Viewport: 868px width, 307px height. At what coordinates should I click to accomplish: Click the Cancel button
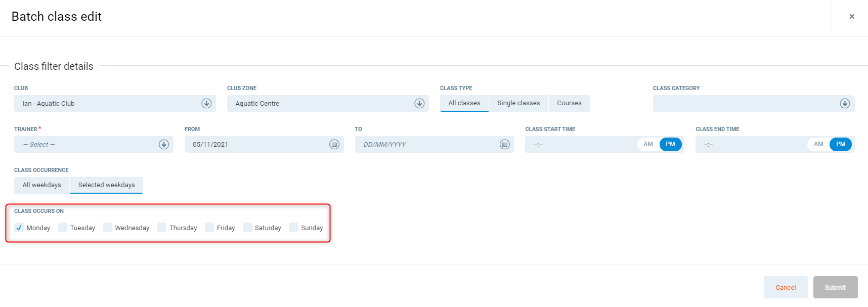click(785, 287)
